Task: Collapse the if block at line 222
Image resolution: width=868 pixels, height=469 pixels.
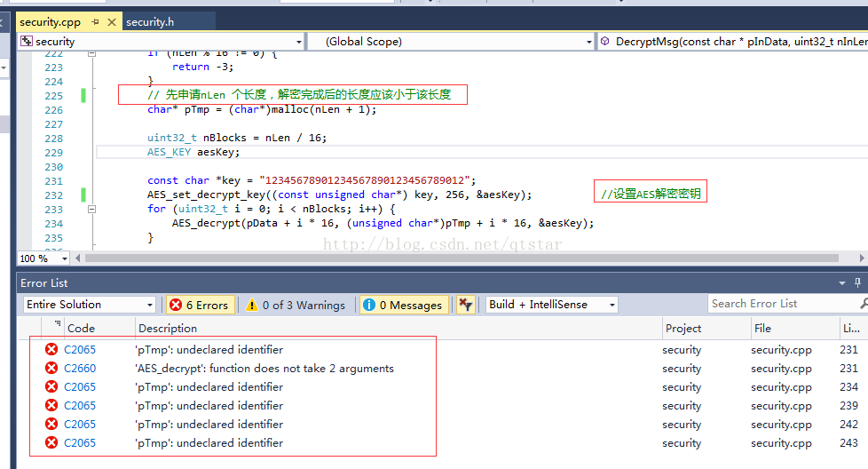Action: pyautogui.click(x=92, y=53)
